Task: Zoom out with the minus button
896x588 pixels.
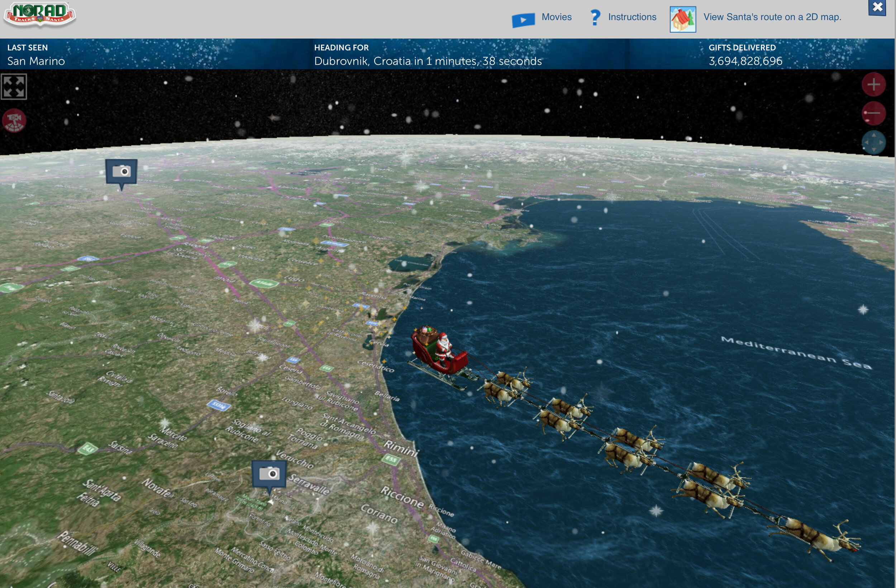Action: pos(873,113)
